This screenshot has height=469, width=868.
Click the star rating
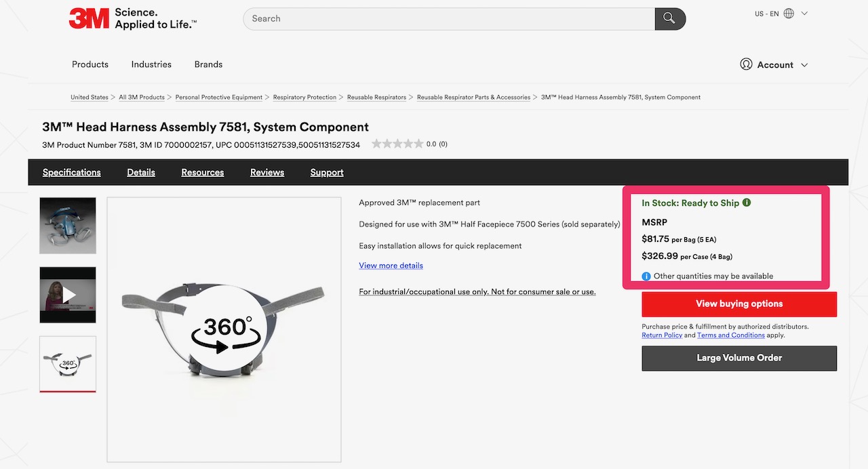coord(396,144)
